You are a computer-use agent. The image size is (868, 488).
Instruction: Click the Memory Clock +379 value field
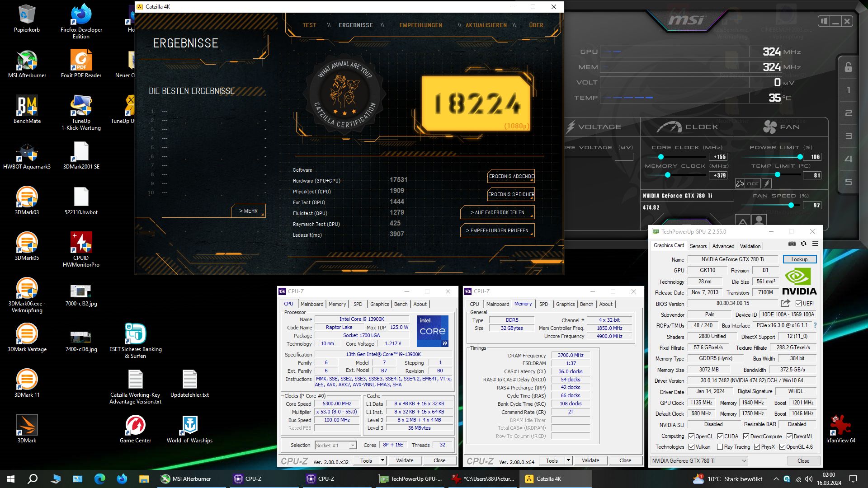coord(718,175)
